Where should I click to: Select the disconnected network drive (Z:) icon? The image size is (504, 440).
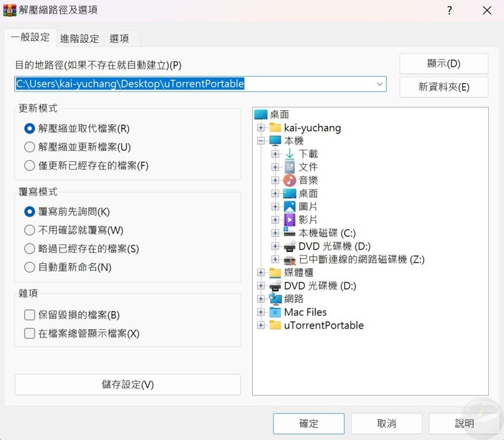tap(290, 259)
